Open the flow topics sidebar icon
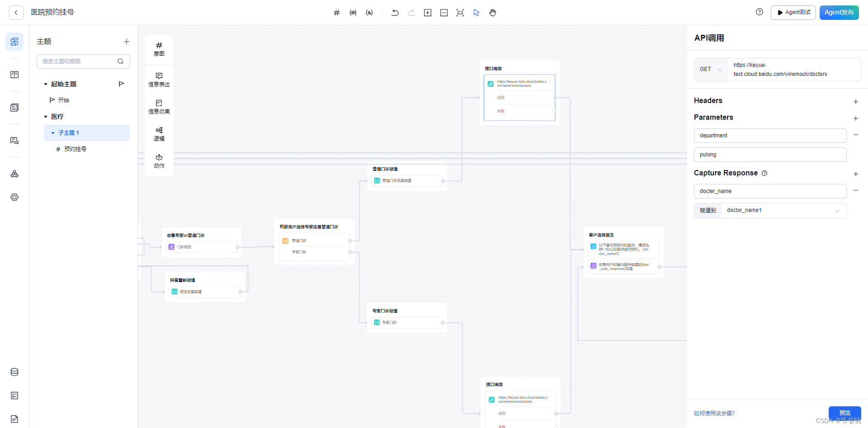 [x=14, y=42]
